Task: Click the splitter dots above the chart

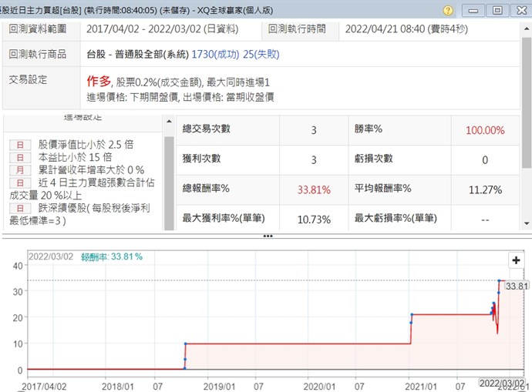Action: click(268, 236)
